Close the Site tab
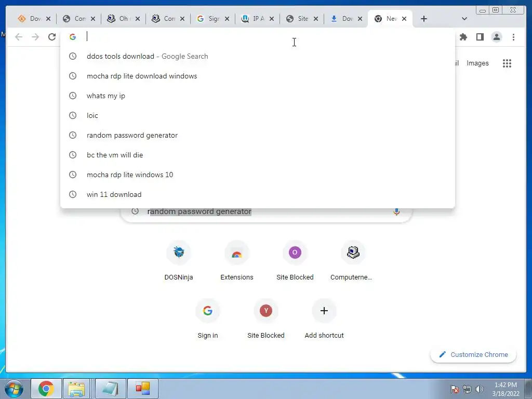Viewport: 532px width, 399px height. [316, 19]
